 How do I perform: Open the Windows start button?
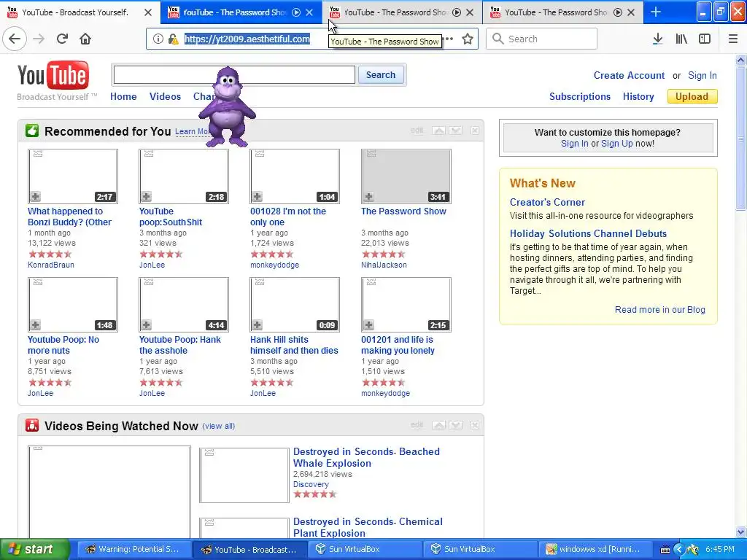pos(35,549)
